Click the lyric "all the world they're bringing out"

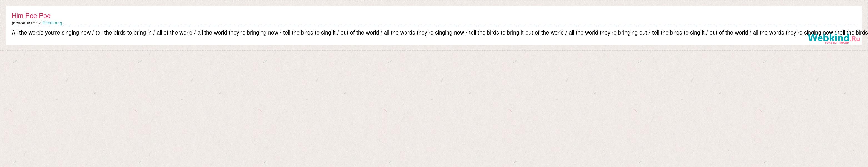[x=608, y=33]
